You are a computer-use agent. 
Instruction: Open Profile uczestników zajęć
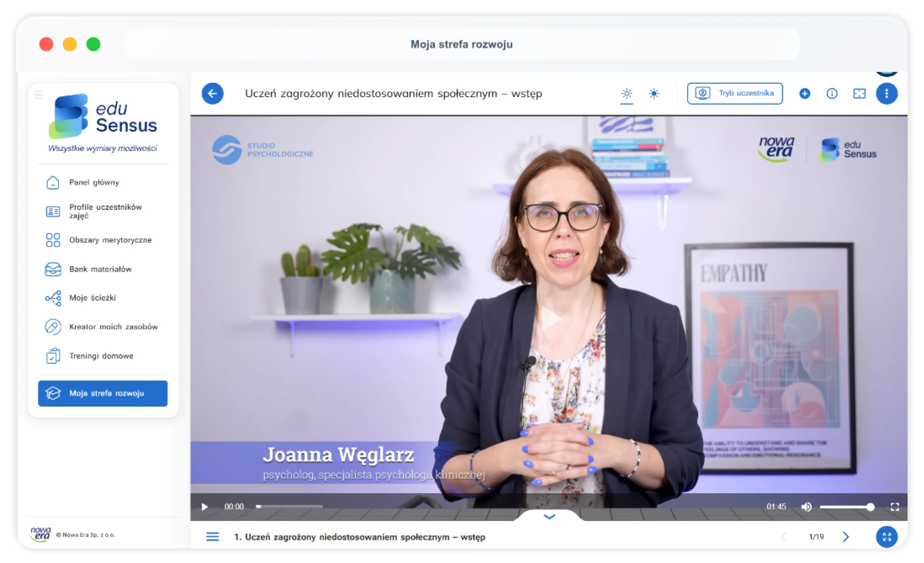(103, 211)
